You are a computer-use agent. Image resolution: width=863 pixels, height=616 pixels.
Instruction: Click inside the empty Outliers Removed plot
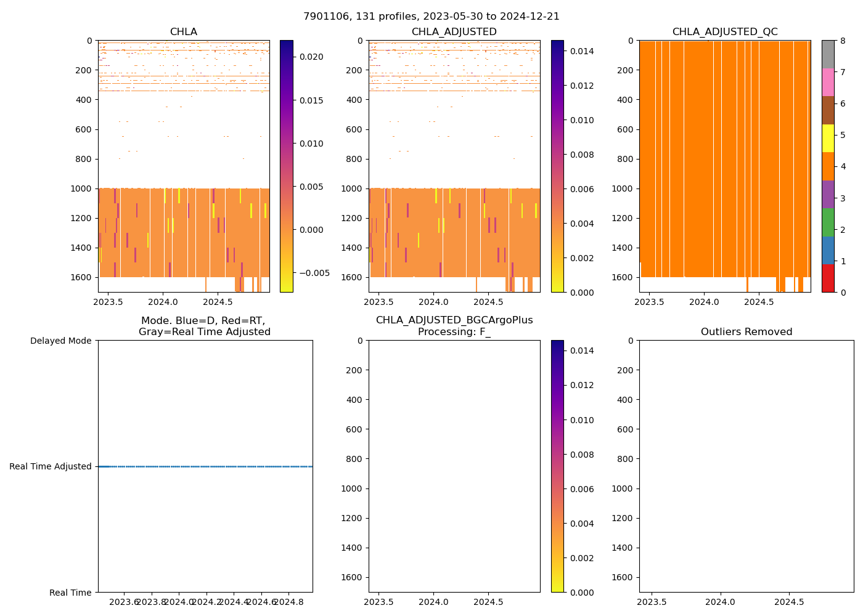coord(746,466)
